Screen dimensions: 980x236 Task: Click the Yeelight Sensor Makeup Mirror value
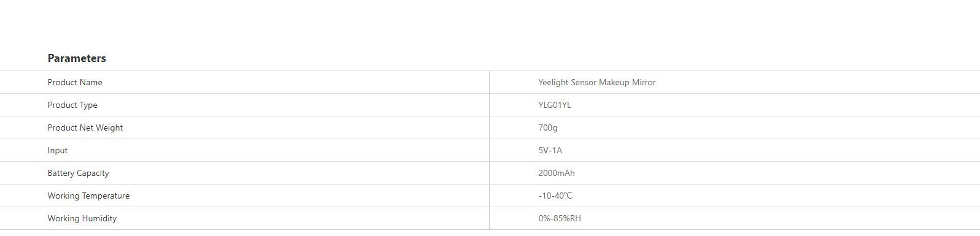[597, 82]
